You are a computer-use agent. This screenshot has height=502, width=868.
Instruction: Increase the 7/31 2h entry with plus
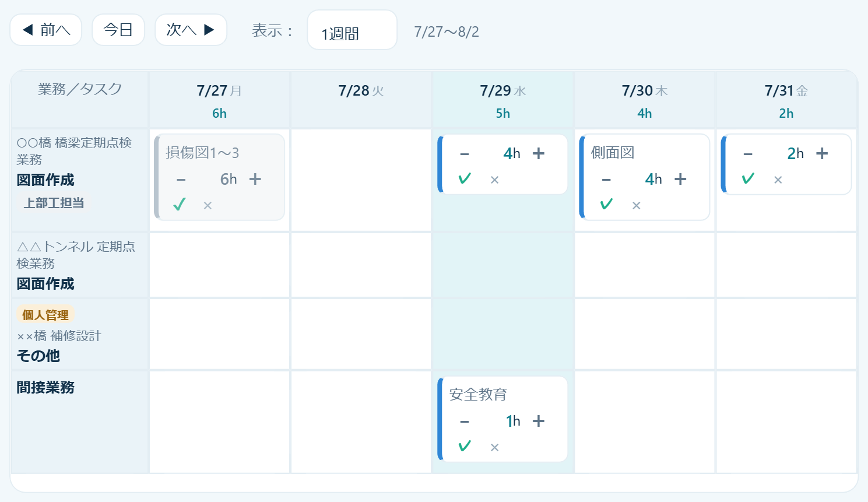pos(822,153)
